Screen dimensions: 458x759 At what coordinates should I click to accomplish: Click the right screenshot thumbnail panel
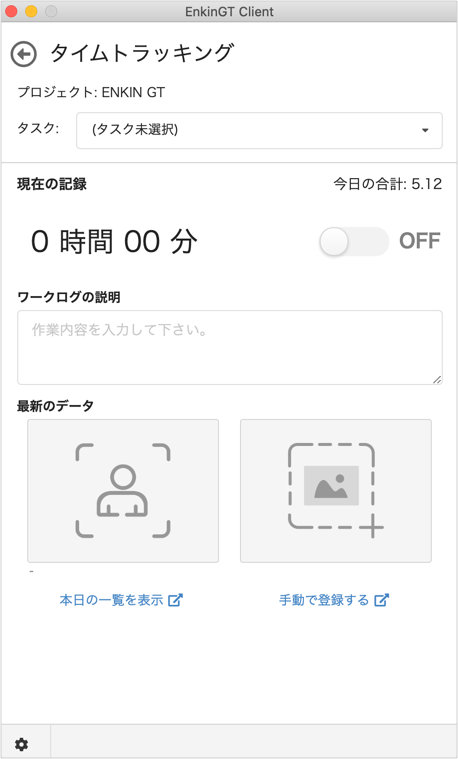(336, 491)
